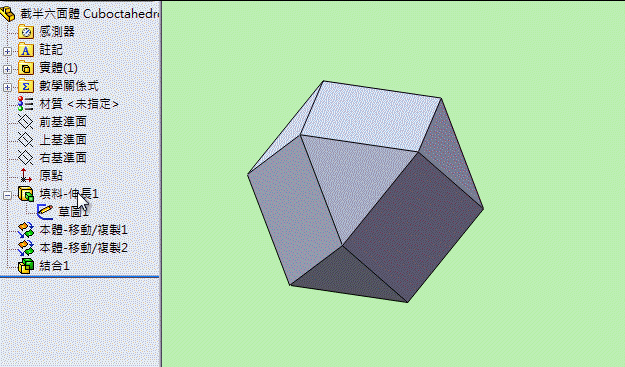Expand the 註記 annotations node
This screenshot has width=625, height=367.
tap(7, 51)
